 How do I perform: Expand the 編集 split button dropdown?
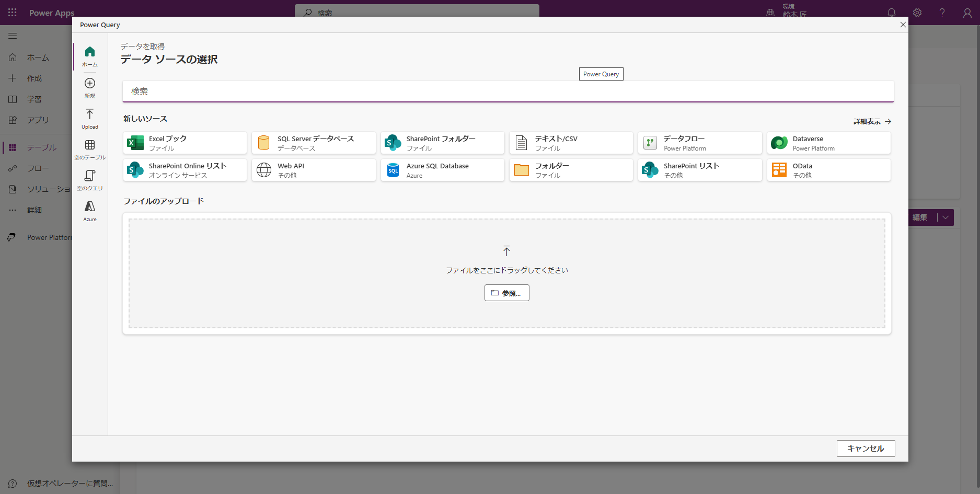[x=944, y=217]
